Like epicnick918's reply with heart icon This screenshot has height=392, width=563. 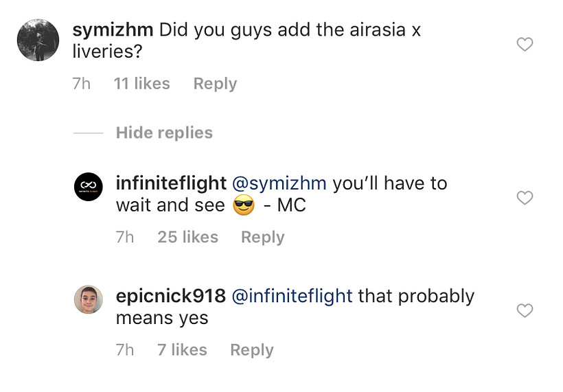point(525,311)
